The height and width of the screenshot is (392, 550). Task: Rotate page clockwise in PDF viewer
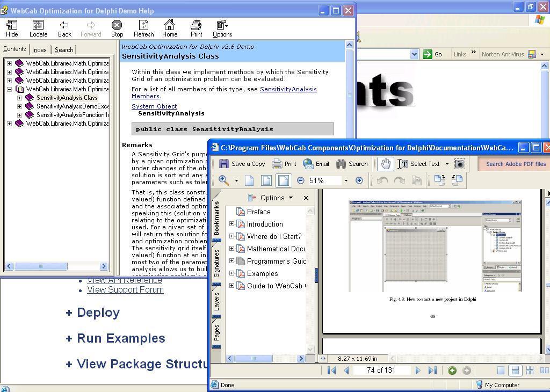[439, 180]
